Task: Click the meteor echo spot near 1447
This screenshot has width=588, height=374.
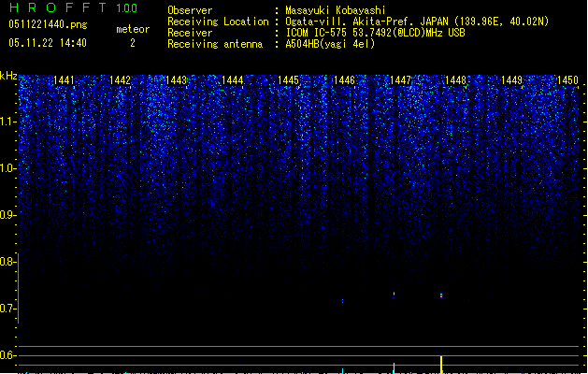Action: 394,295
